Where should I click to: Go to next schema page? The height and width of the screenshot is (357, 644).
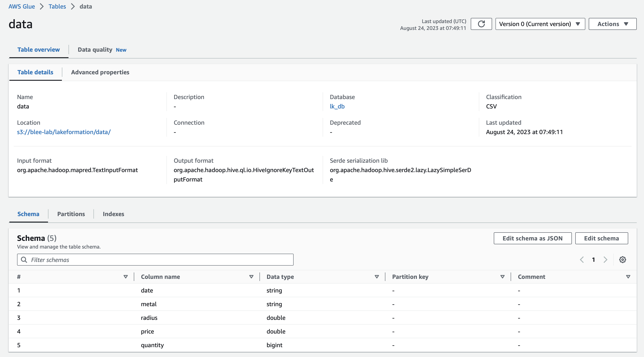click(x=605, y=260)
